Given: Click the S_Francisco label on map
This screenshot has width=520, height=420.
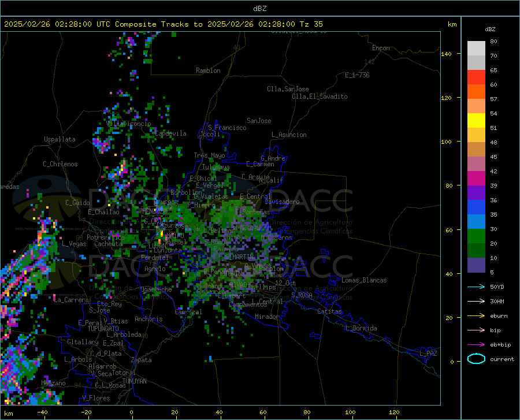Looking at the screenshot, I should tap(227, 128).
